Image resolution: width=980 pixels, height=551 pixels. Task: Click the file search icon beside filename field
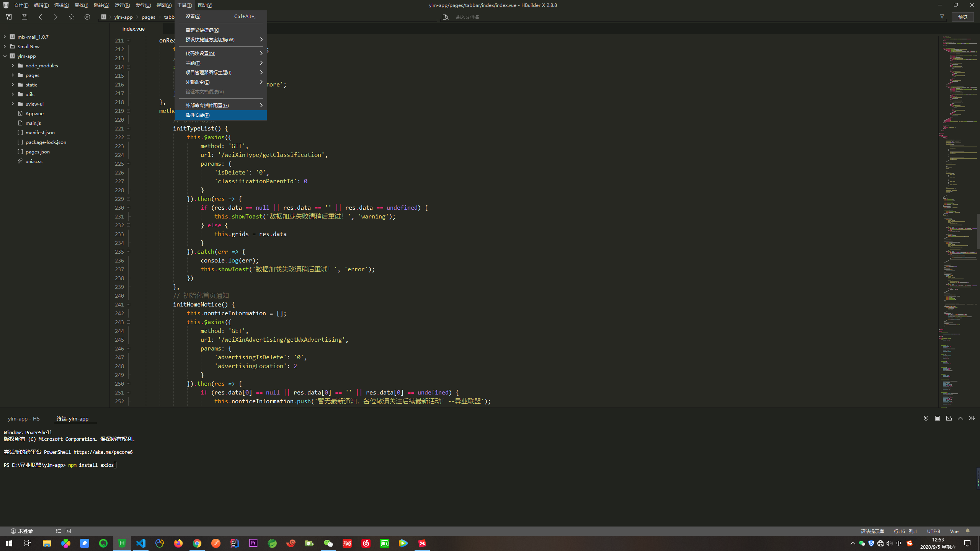coord(445,17)
